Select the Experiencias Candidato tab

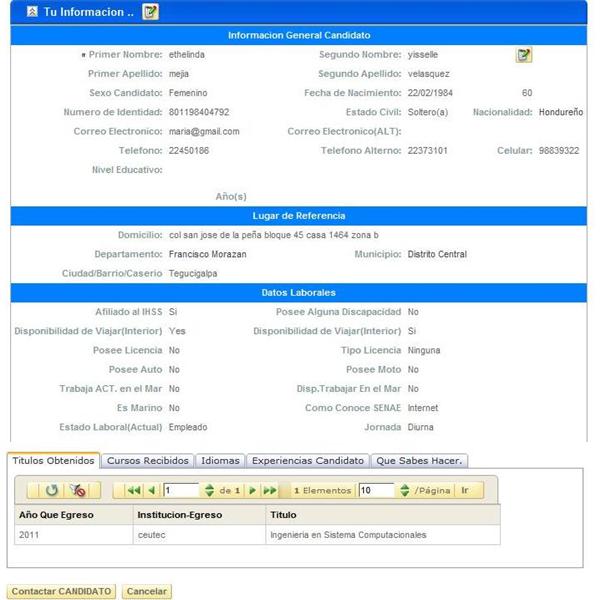(307, 461)
